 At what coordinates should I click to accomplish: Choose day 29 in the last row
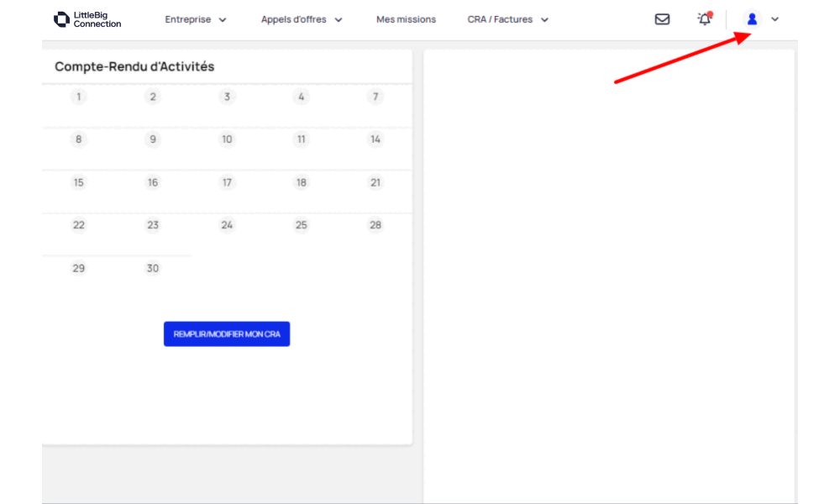point(79,268)
